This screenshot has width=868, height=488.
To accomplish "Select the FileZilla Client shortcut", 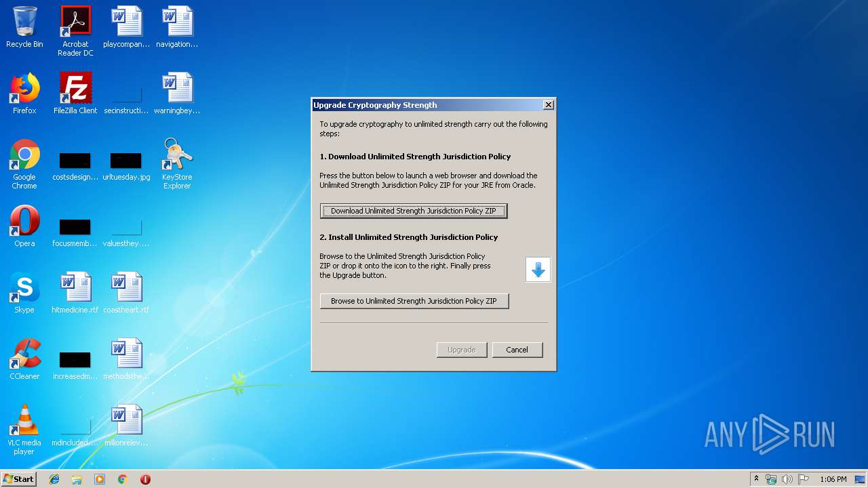I will (x=75, y=94).
